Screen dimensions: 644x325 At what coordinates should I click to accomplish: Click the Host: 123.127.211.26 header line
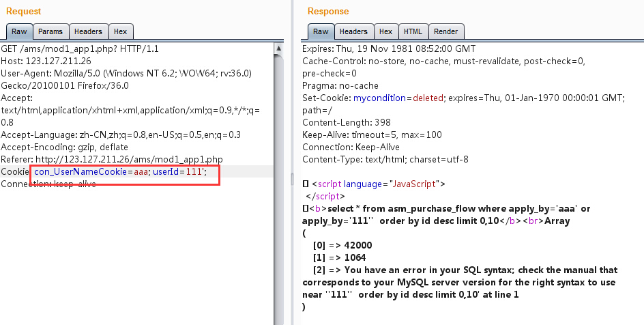click(x=46, y=61)
